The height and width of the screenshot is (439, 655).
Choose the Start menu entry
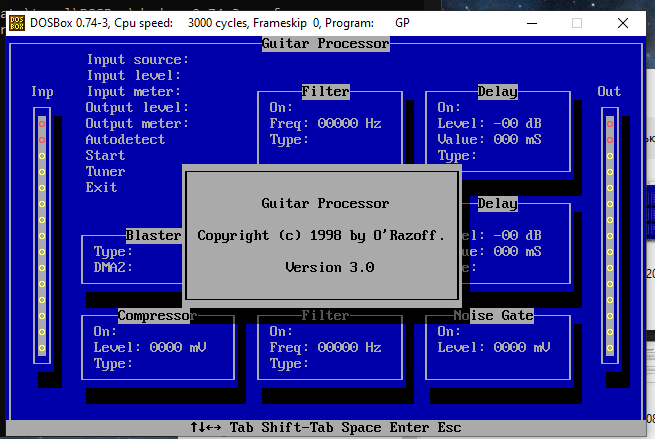[105, 155]
